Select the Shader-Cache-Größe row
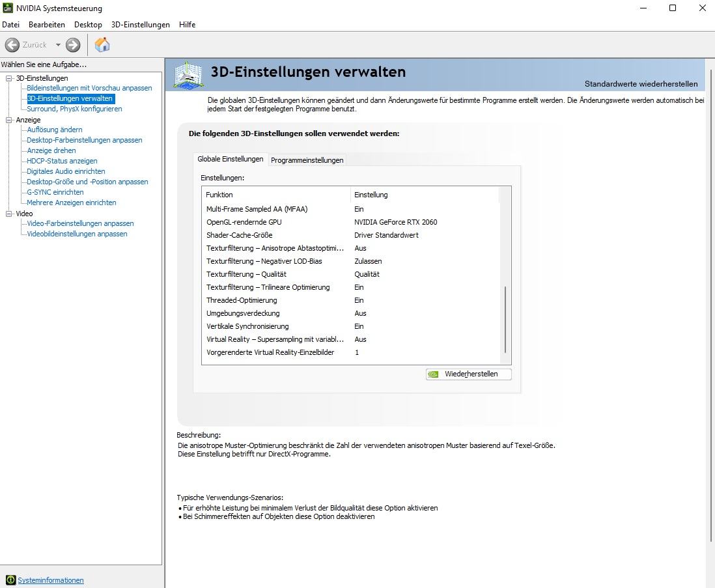Viewport: 715px width, 588px height. [x=351, y=235]
